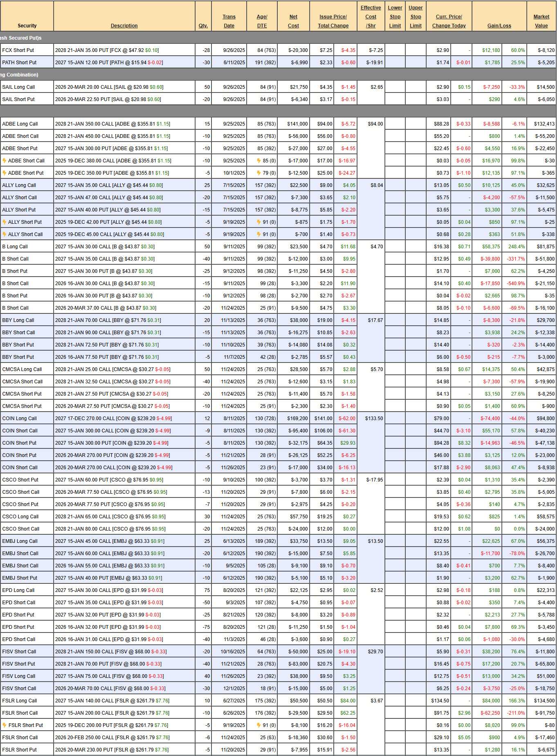Viewport: 557px width, 756px height.
Task: Sort by the Description column header
Action: (124, 26)
